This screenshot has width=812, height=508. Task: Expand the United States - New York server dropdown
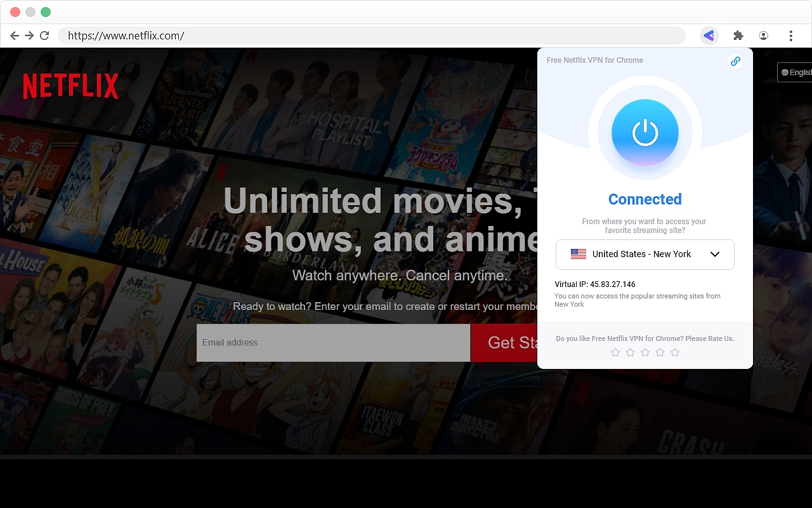tap(715, 254)
